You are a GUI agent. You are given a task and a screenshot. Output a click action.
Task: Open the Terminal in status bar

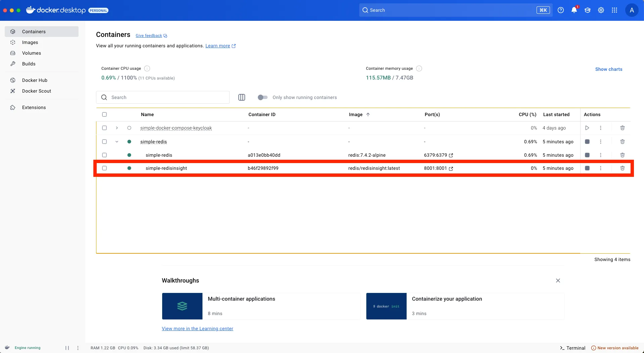tap(572, 348)
